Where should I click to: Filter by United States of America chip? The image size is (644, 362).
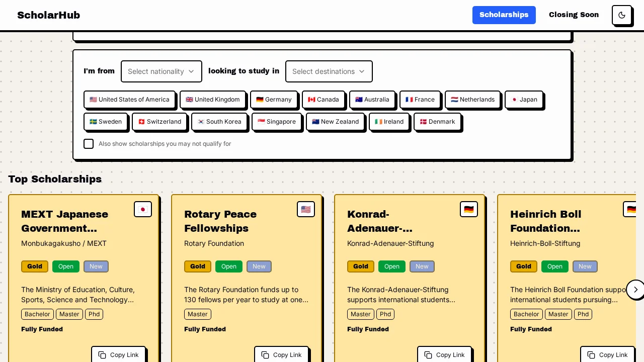(x=129, y=100)
